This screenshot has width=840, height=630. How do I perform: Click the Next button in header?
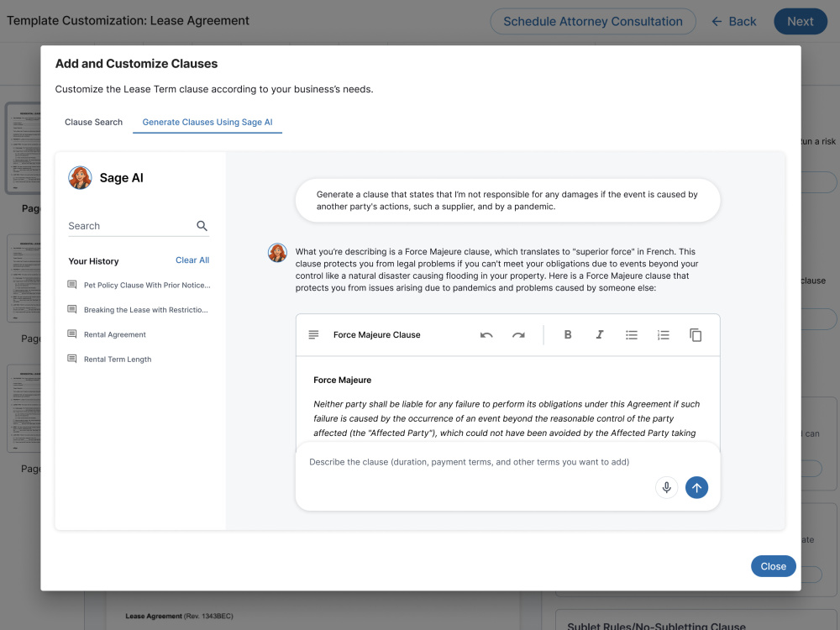pos(801,22)
